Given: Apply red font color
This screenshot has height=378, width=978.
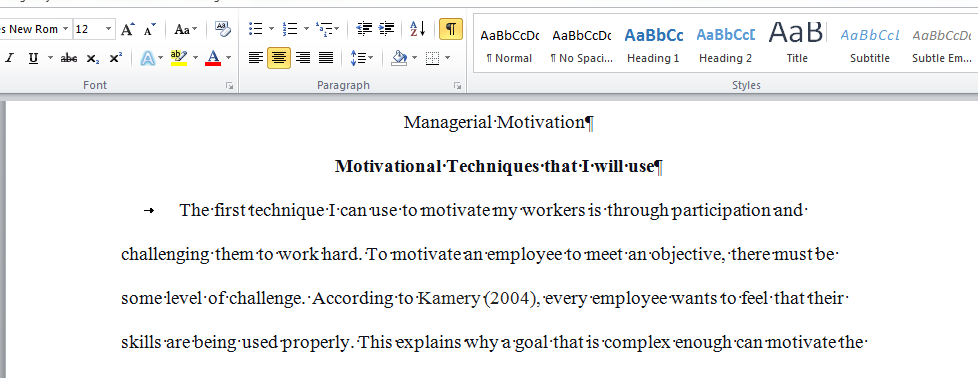Looking at the screenshot, I should tap(213, 59).
